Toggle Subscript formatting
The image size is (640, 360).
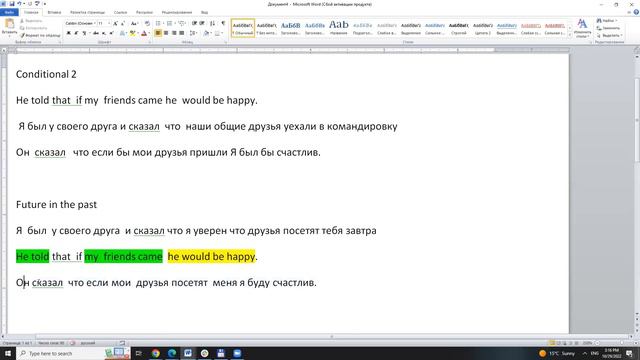coord(104,33)
